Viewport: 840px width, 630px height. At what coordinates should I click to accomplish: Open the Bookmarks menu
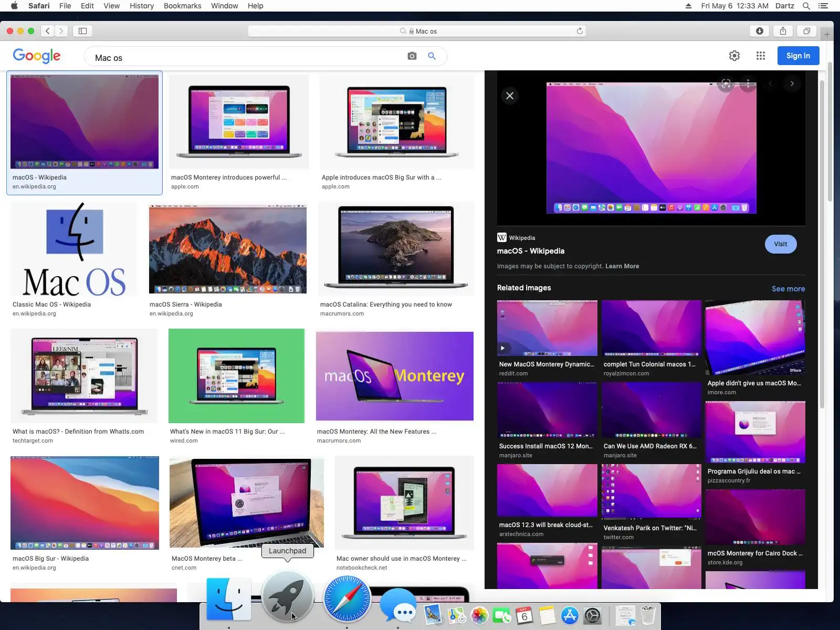click(x=182, y=6)
